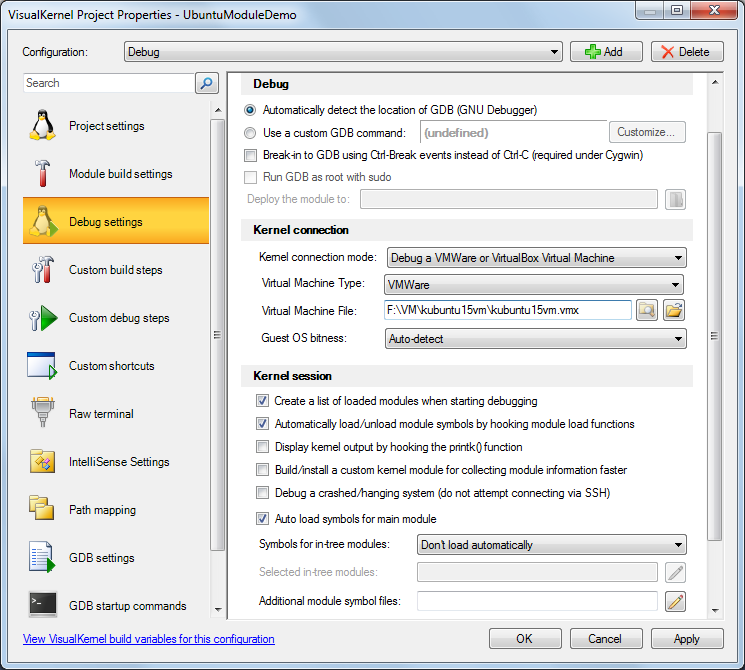The height and width of the screenshot is (670, 745).
Task: Click the IntelliSense Settings folder icon
Action: tap(43, 461)
